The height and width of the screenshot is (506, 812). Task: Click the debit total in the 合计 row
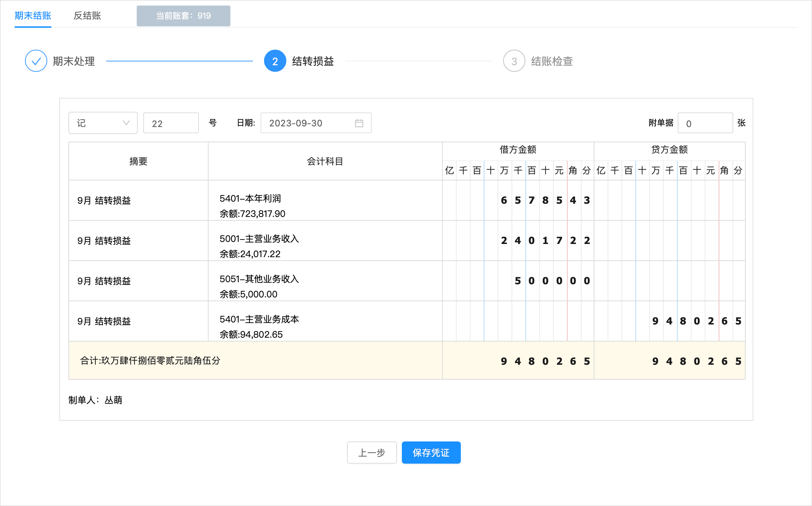pos(518,361)
